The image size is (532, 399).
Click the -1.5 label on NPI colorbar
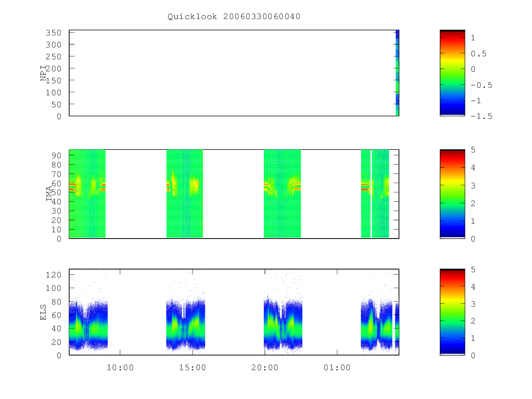[481, 116]
